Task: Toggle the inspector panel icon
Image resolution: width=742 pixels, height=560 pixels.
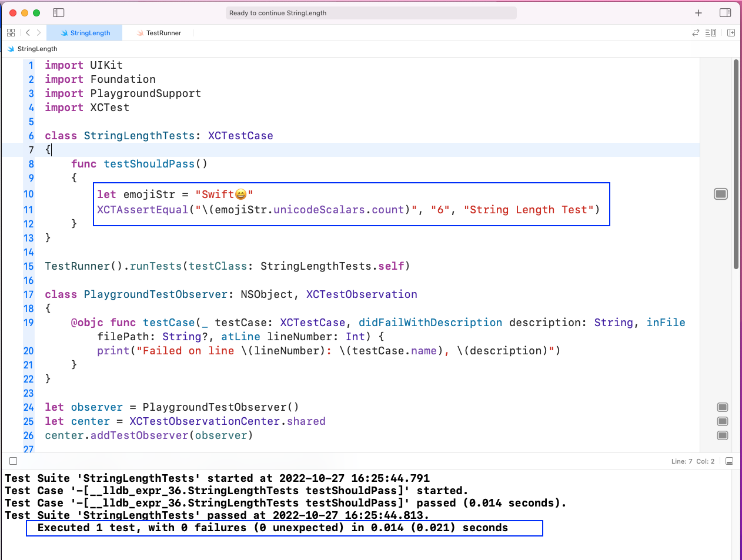Action: point(726,12)
